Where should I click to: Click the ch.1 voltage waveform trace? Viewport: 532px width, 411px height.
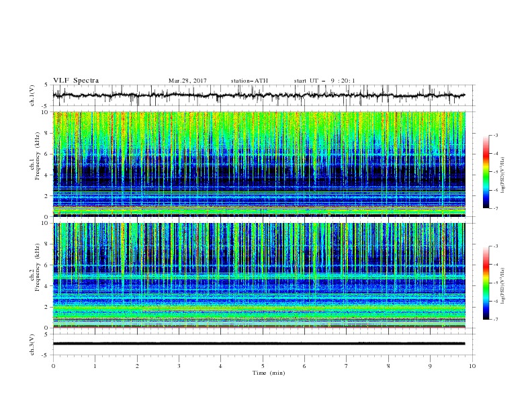coord(259,95)
